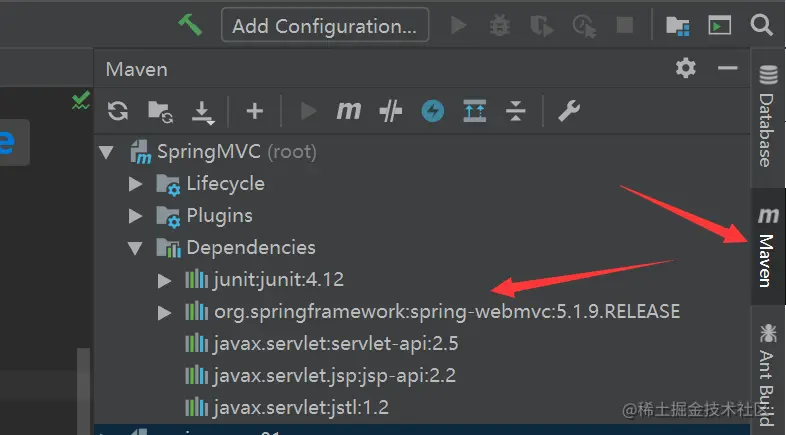The image size is (786, 435).
Task: Open the Database side tab
Action: click(x=767, y=116)
